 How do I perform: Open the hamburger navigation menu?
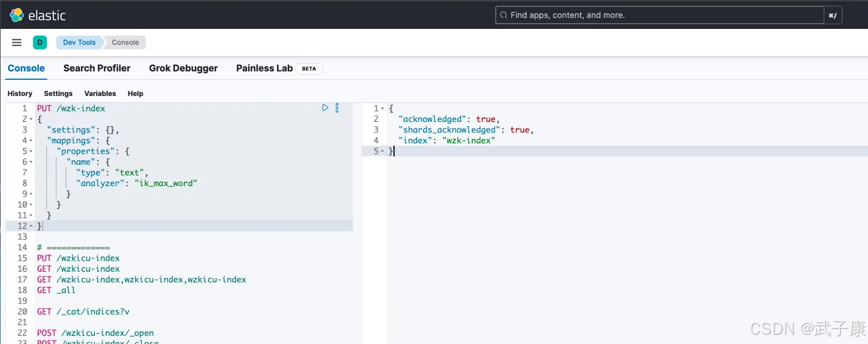17,42
